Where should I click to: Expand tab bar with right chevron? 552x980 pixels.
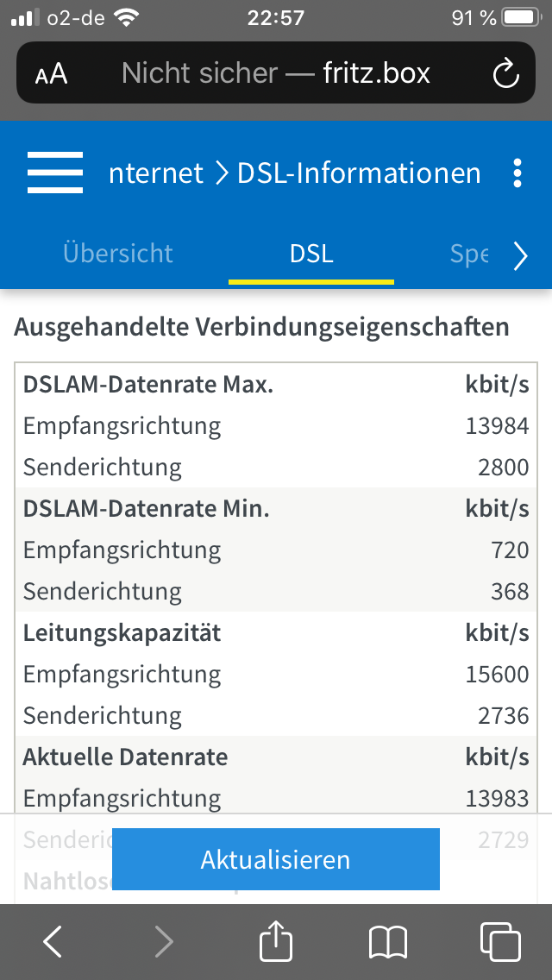(x=520, y=256)
